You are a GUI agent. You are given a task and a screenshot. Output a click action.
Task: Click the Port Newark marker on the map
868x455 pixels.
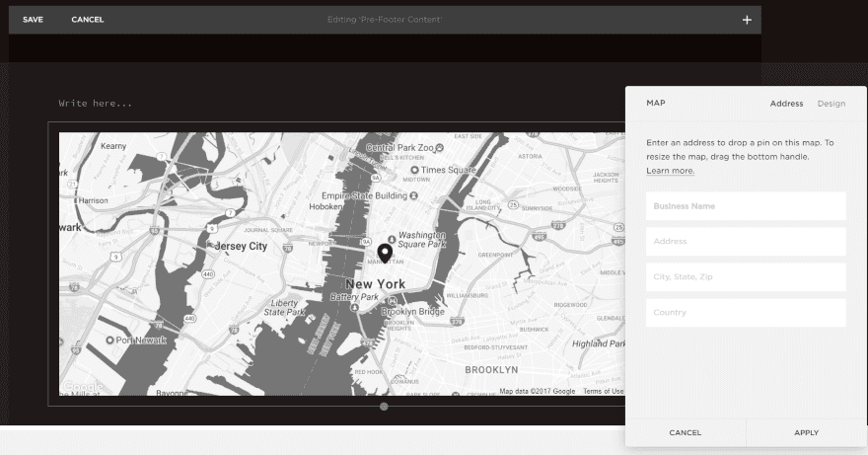point(108,340)
